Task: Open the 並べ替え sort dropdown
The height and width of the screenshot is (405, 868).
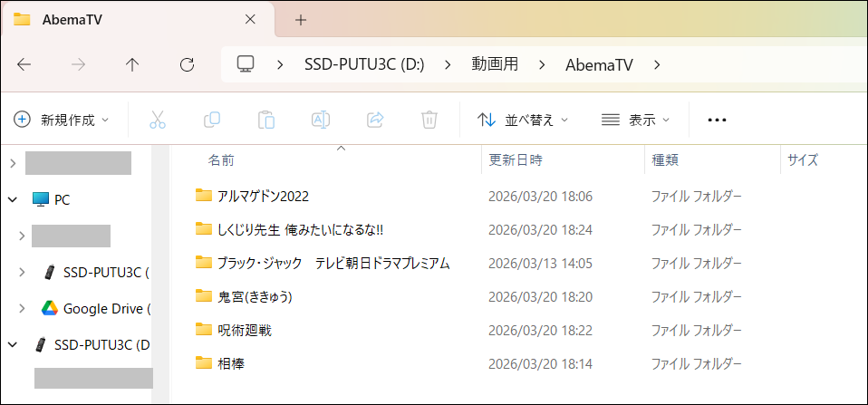Action: tap(523, 120)
